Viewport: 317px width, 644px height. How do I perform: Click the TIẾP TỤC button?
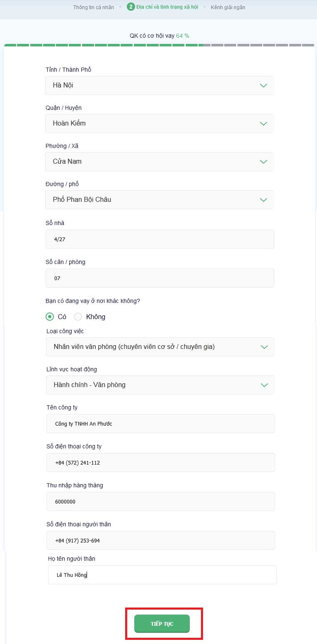(x=162, y=624)
